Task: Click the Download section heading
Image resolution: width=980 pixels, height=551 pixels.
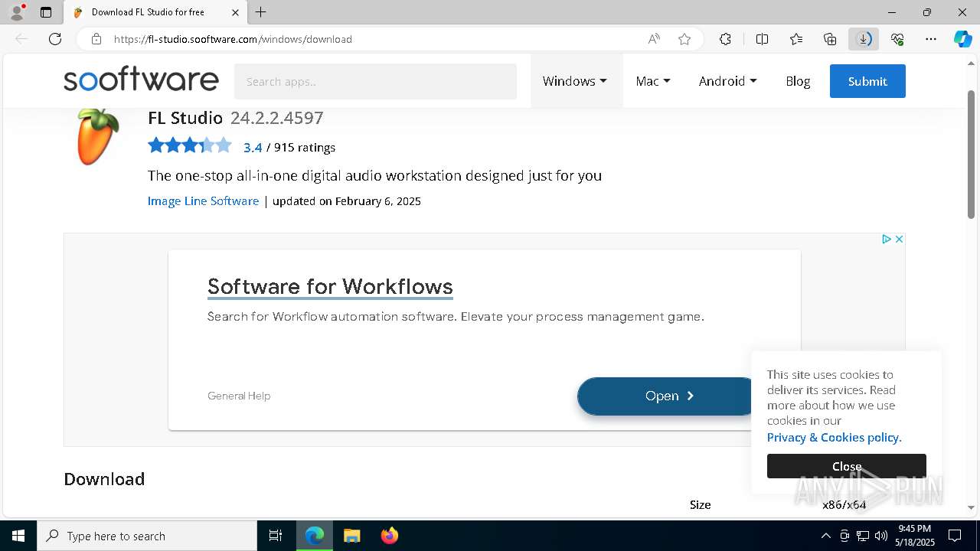Action: (104, 479)
